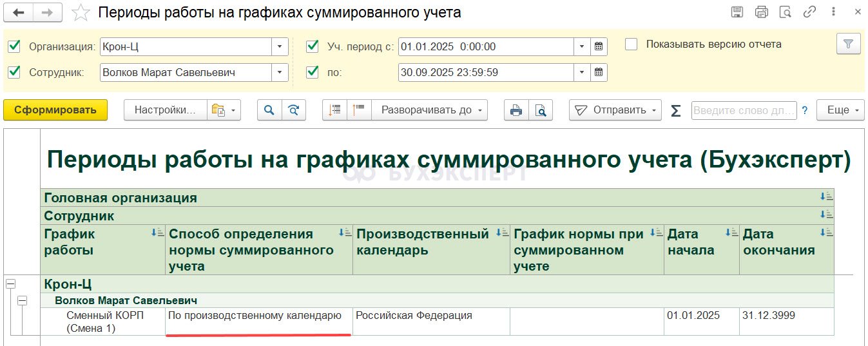Select cell Сменный КОРП (Смена 1)
The height and width of the screenshot is (346, 868).
point(103,322)
